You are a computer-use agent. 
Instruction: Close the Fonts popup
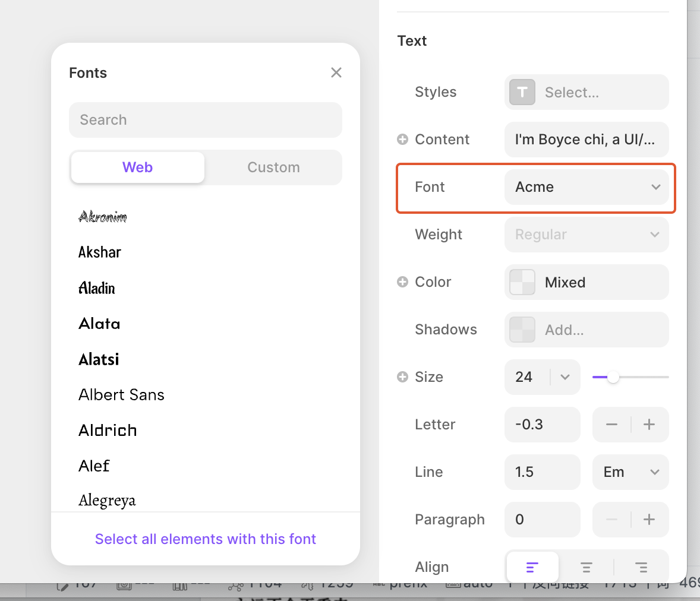[336, 72]
